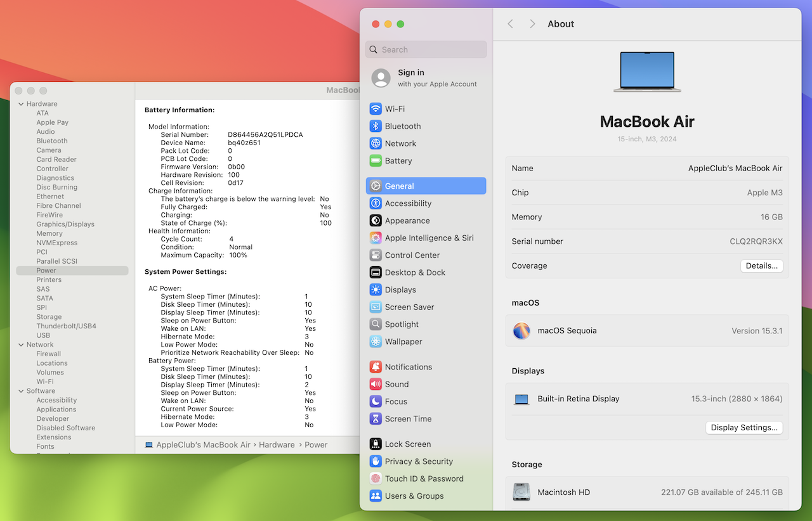This screenshot has width=812, height=521.
Task: Select Disabled Software in System Information
Action: click(66, 428)
